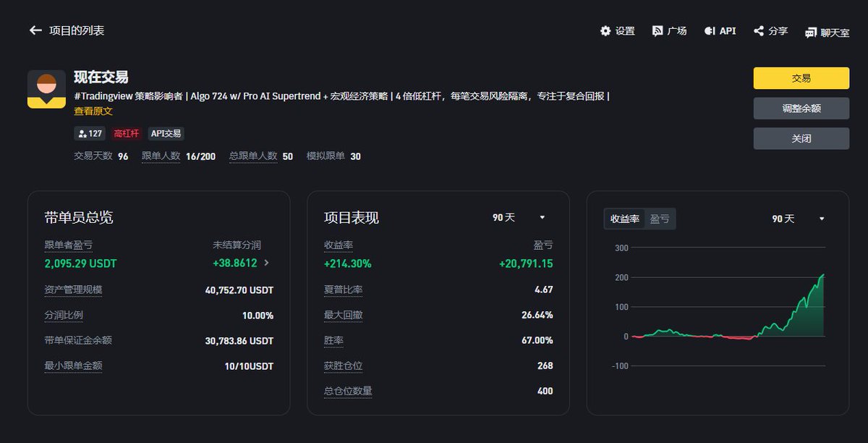Click the API icon
The image size is (868, 443).
coord(710,31)
